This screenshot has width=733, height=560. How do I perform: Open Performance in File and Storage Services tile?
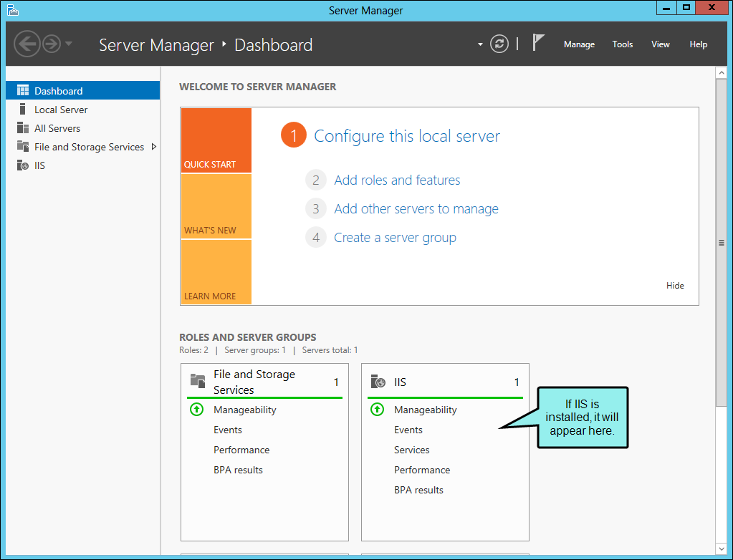241,450
